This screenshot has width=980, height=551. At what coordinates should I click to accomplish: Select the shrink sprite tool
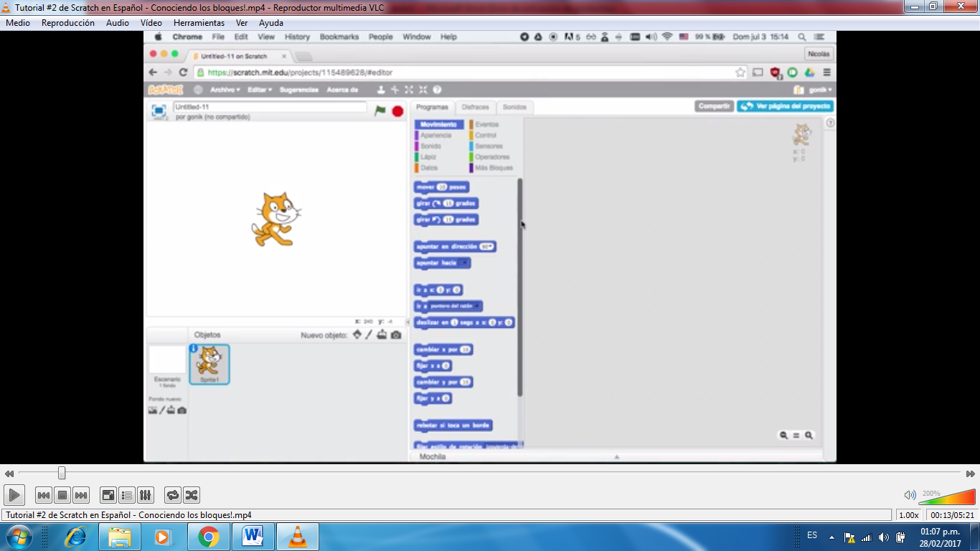click(x=423, y=90)
